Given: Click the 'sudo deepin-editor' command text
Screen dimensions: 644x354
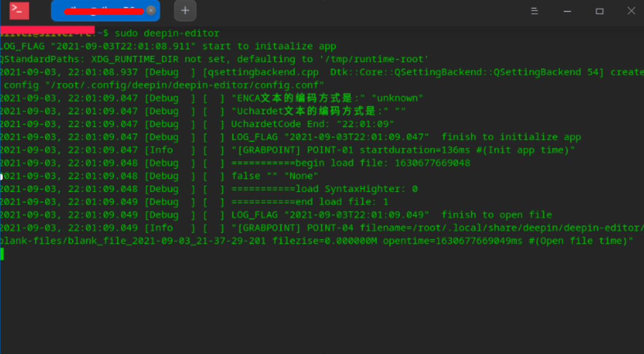Looking at the screenshot, I should (x=167, y=33).
